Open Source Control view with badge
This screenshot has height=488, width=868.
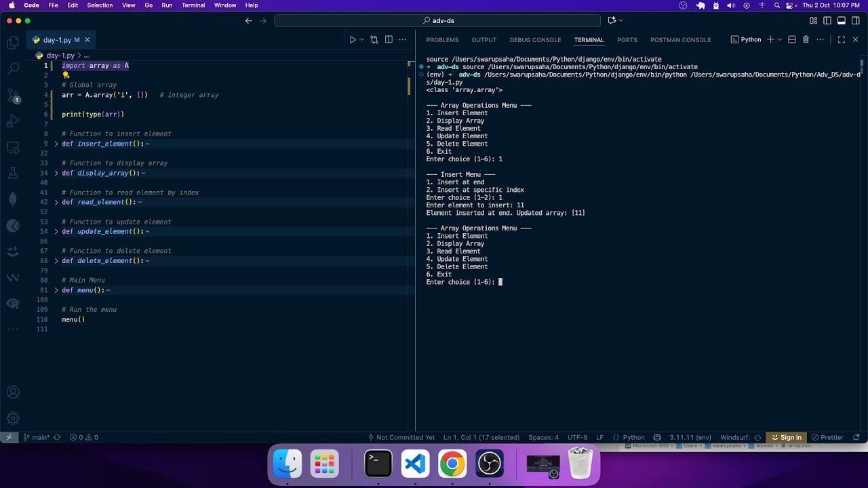tap(13, 96)
